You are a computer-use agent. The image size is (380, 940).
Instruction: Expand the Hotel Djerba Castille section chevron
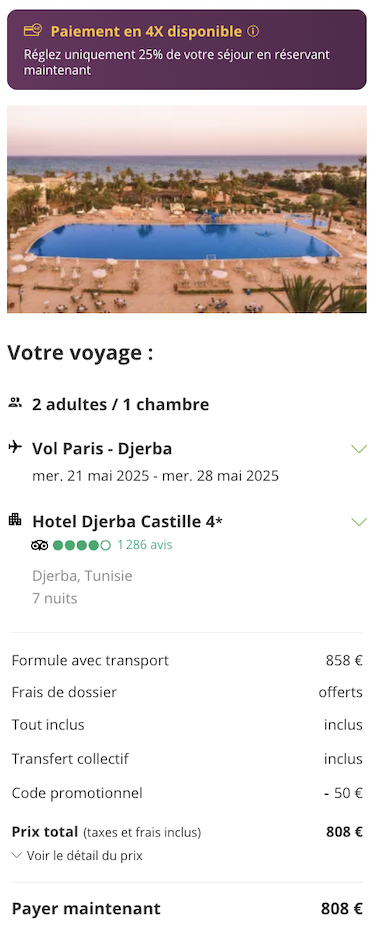pos(358,522)
